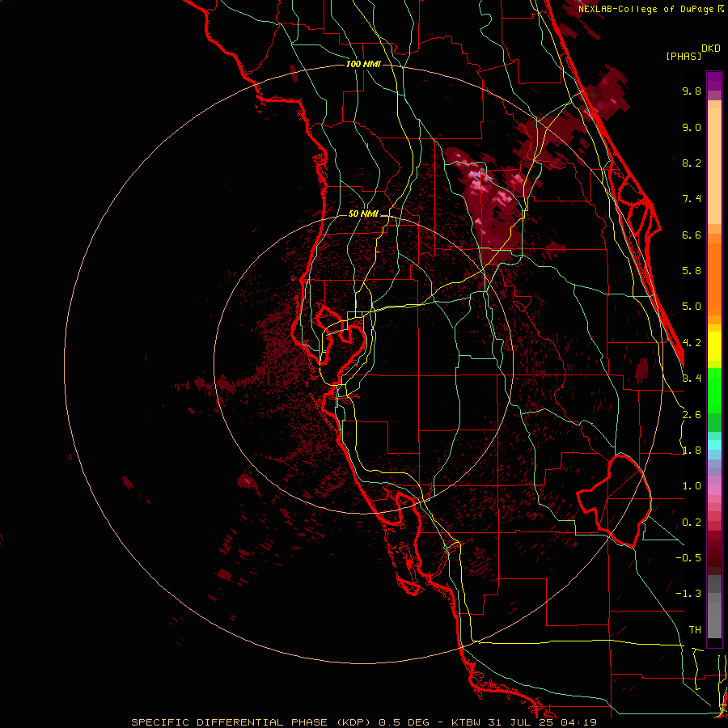Viewport: 728px width, 728px height.
Task: Click the bright green segment of the color bar
Action: click(x=714, y=391)
